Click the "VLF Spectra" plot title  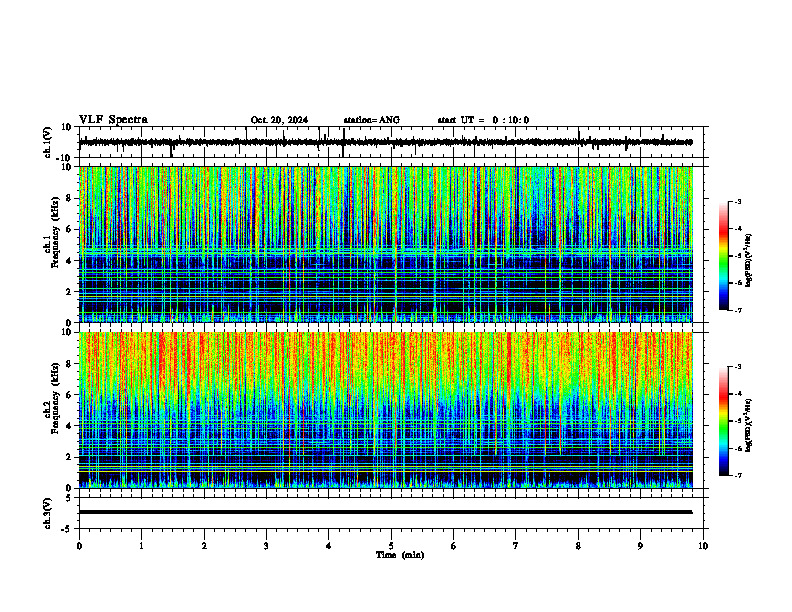[x=113, y=120]
